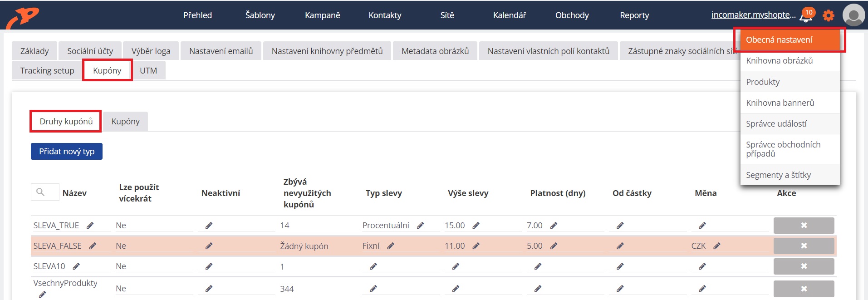868x300 pixels.
Task: Open Reporty in top navigation
Action: 634,15
